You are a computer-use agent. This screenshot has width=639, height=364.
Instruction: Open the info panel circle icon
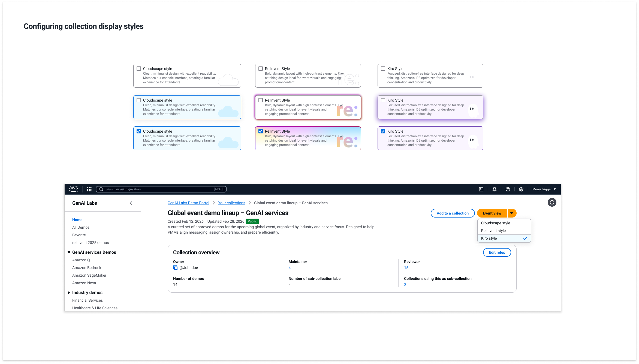tap(552, 202)
